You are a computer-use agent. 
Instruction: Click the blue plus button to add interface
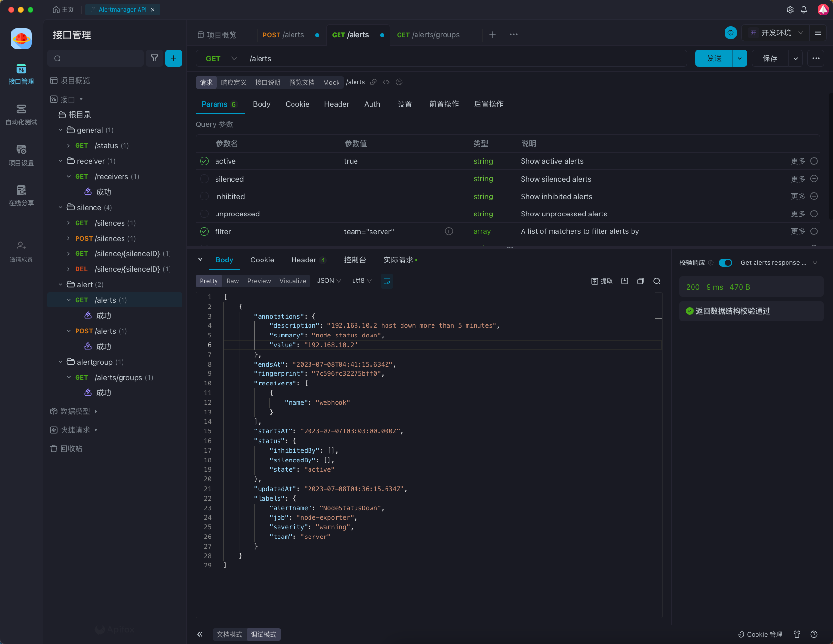(173, 58)
